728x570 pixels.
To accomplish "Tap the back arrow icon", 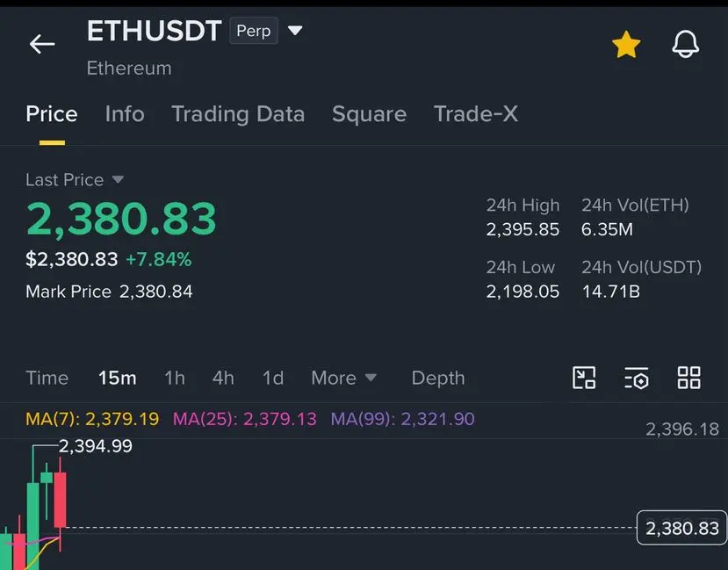I will (x=42, y=45).
